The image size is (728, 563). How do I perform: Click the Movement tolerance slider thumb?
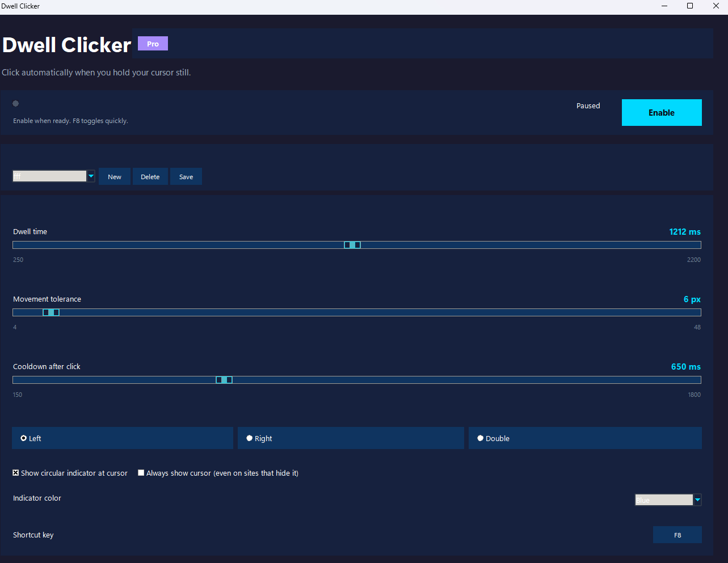[51, 312]
